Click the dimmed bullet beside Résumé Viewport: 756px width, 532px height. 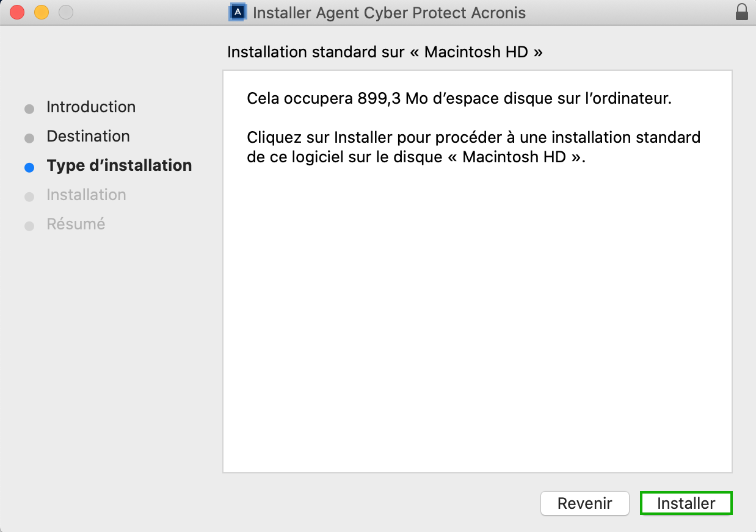29,226
